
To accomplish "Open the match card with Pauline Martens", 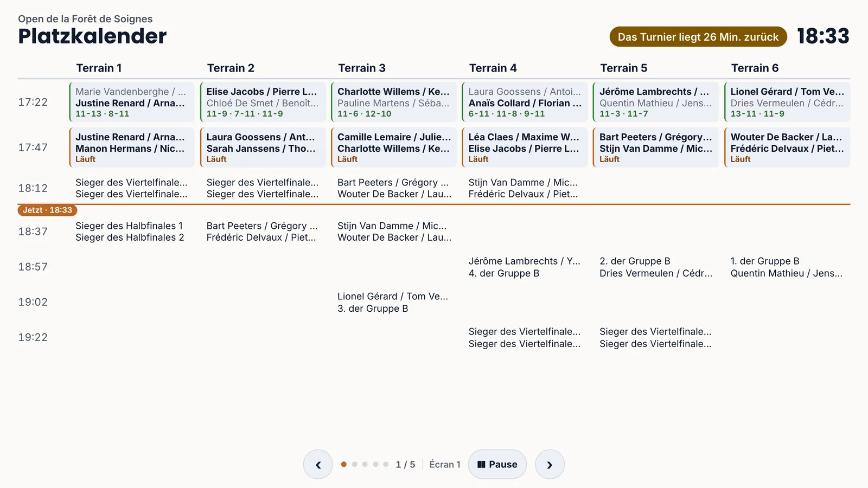I will point(394,102).
